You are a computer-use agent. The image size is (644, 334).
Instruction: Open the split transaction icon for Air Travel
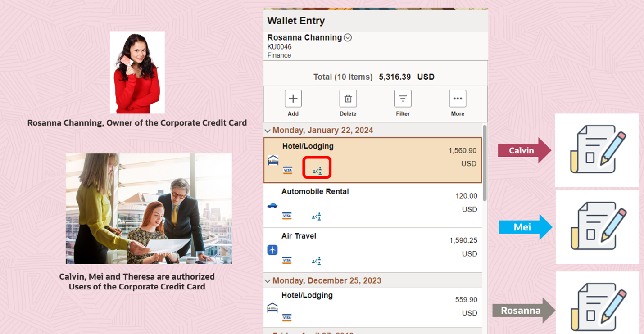coord(317,261)
